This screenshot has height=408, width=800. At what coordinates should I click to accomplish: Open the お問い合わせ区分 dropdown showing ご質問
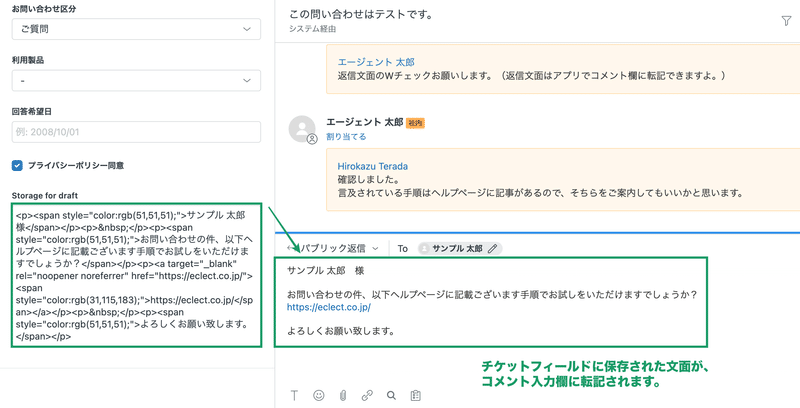point(136,29)
